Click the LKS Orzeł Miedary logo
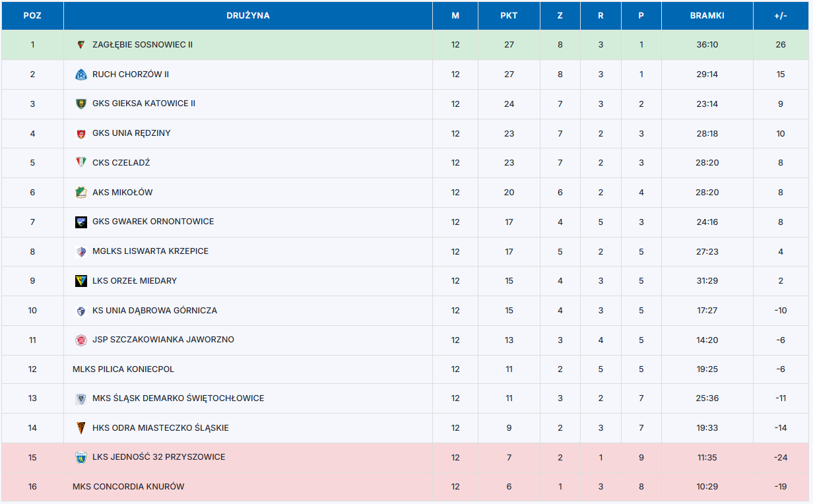Screen dimensions: 813x504 click(x=81, y=281)
